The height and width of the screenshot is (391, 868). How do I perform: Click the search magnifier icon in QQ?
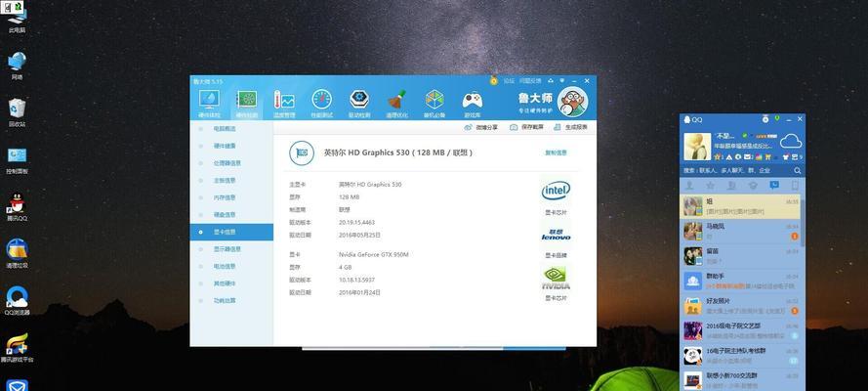(x=797, y=171)
